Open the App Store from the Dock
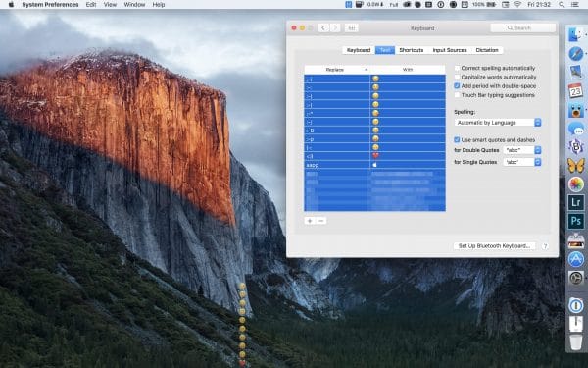Image resolution: width=588 pixels, height=368 pixels. [575, 259]
